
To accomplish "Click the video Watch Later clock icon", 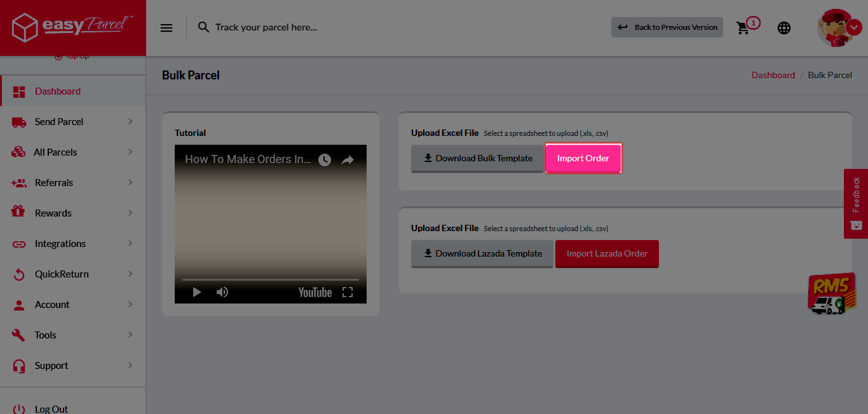I will (325, 160).
